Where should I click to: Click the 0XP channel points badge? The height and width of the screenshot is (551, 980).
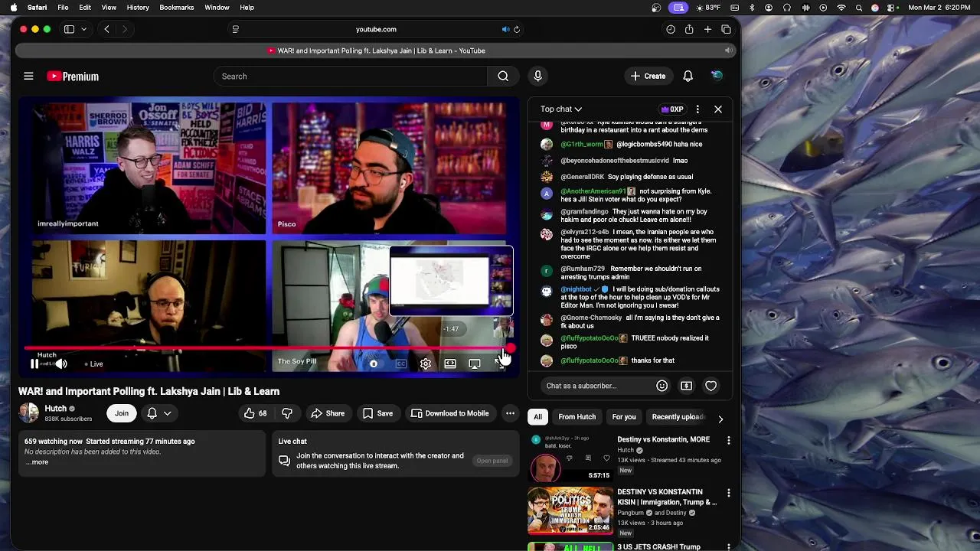(x=672, y=109)
